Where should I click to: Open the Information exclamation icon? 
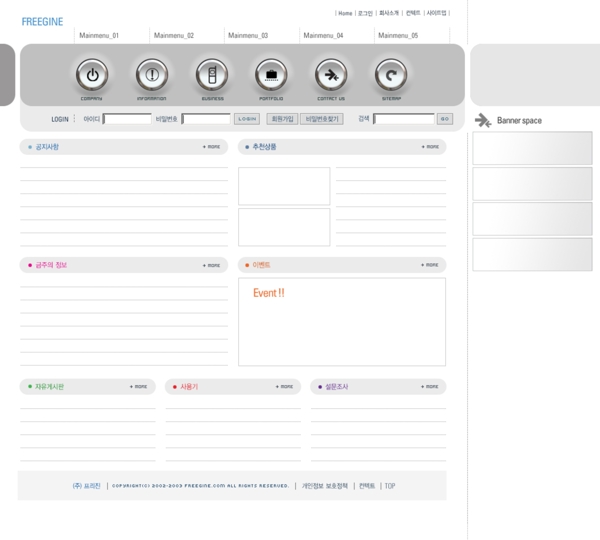(x=152, y=75)
